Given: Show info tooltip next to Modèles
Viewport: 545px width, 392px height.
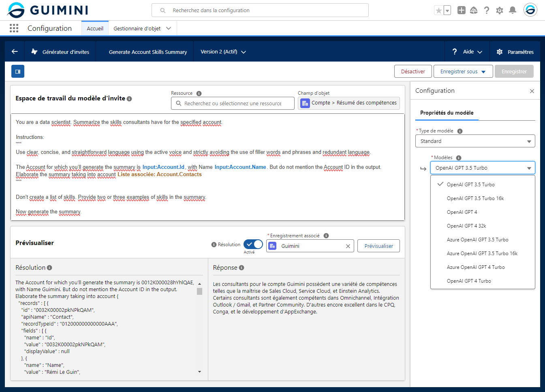Looking at the screenshot, I should (459, 158).
